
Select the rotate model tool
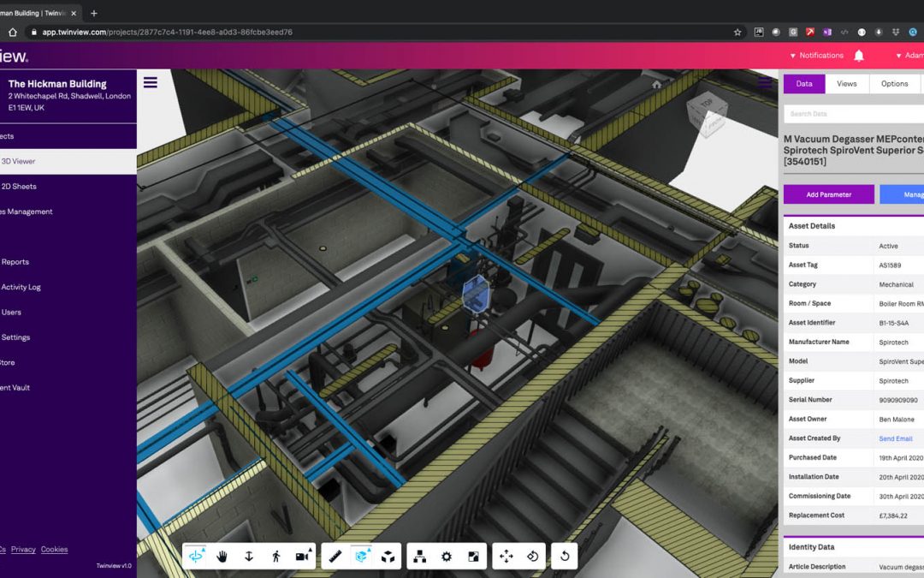tap(533, 557)
